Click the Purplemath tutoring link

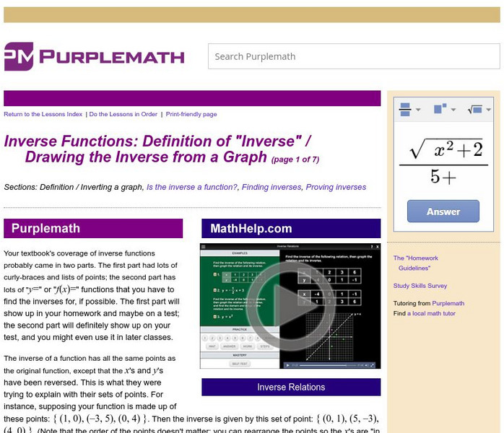(448, 303)
